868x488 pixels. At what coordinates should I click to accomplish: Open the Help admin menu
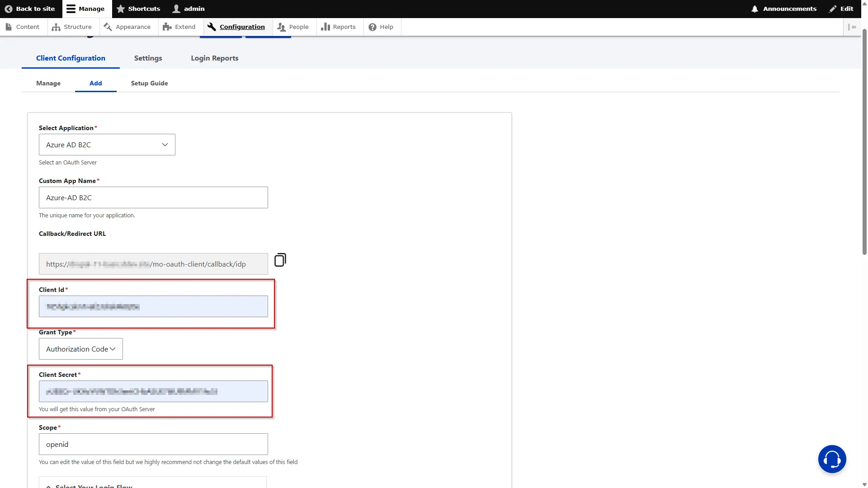coord(381,27)
